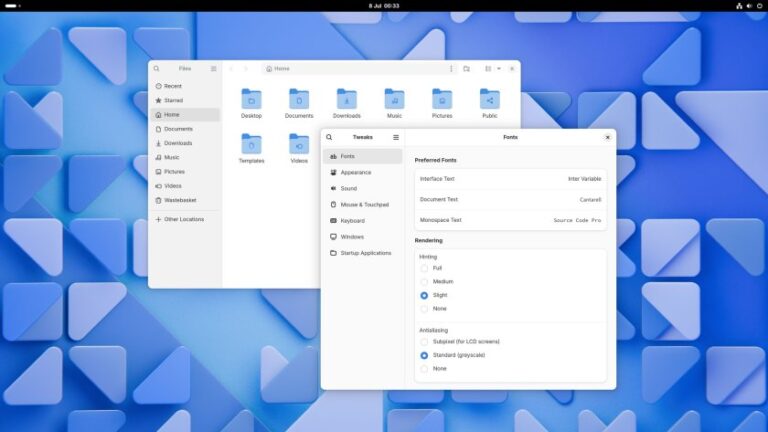The height and width of the screenshot is (432, 768).
Task: Go back in Files navigation
Action: coord(231,69)
